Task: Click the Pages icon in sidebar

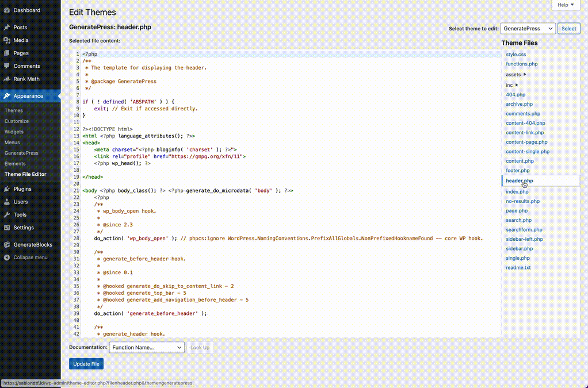Action: pyautogui.click(x=7, y=53)
